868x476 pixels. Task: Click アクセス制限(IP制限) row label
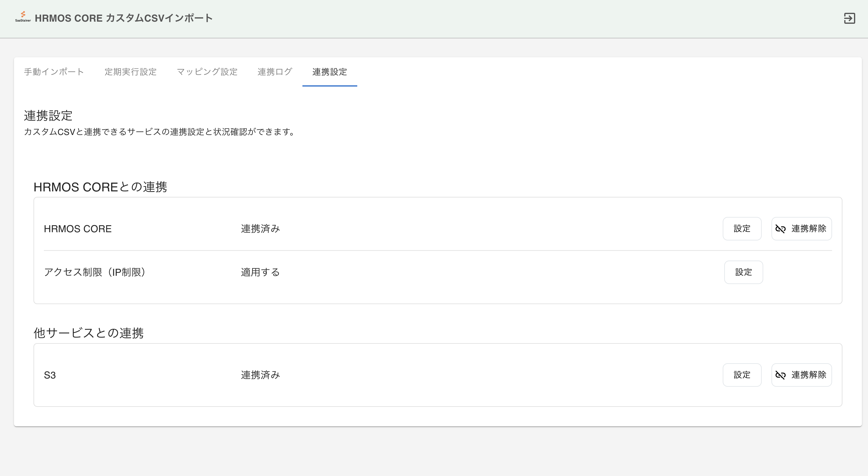(x=95, y=272)
